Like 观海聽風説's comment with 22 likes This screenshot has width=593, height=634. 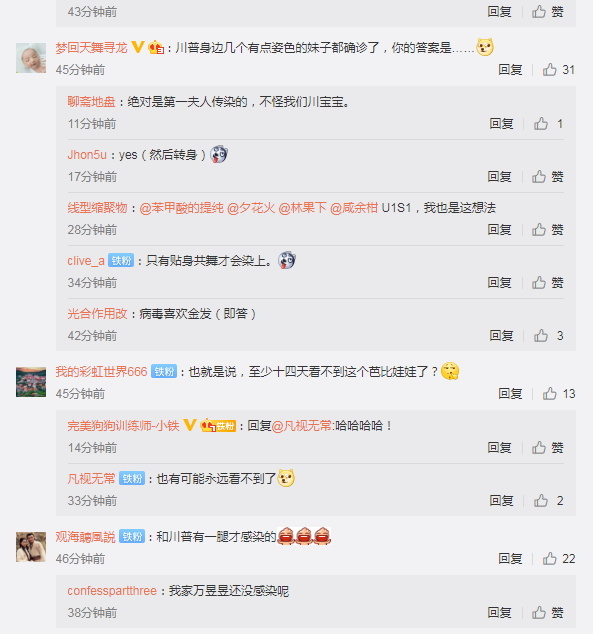point(559,559)
